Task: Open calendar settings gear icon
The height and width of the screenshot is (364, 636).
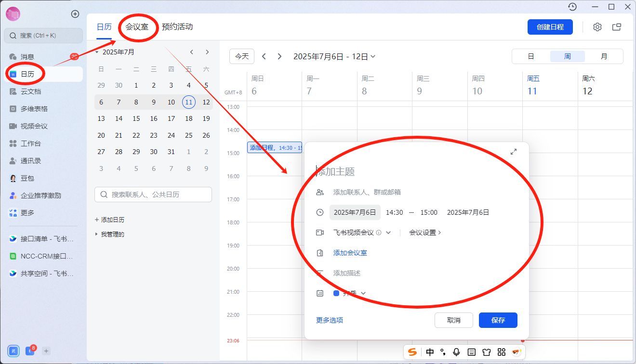Action: tap(597, 27)
